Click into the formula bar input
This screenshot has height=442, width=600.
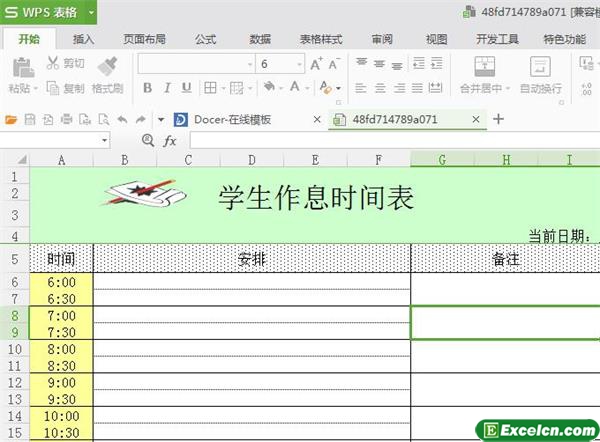click(x=395, y=141)
